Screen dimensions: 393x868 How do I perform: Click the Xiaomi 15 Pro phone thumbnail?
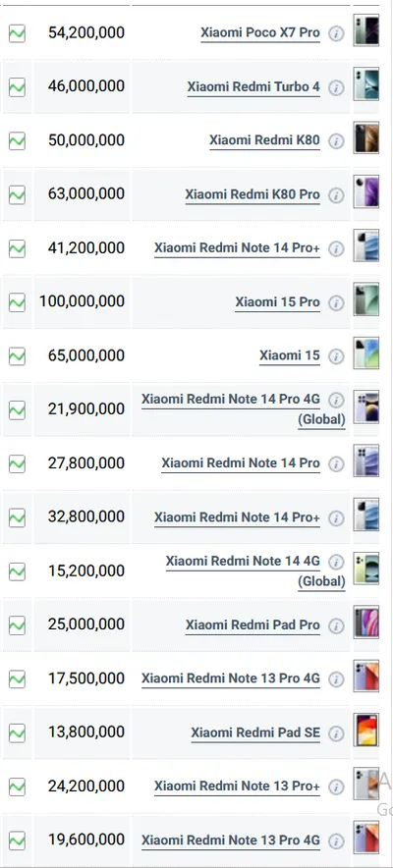coord(366,298)
